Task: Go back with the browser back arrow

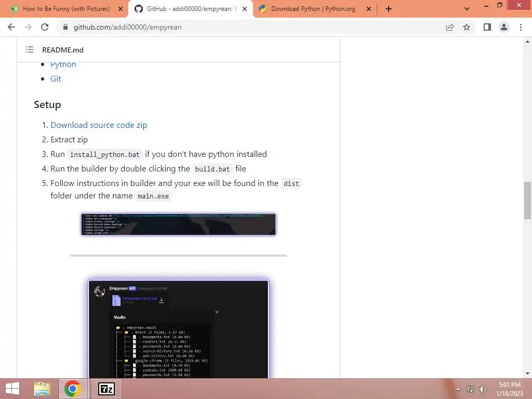Action: pos(11,27)
